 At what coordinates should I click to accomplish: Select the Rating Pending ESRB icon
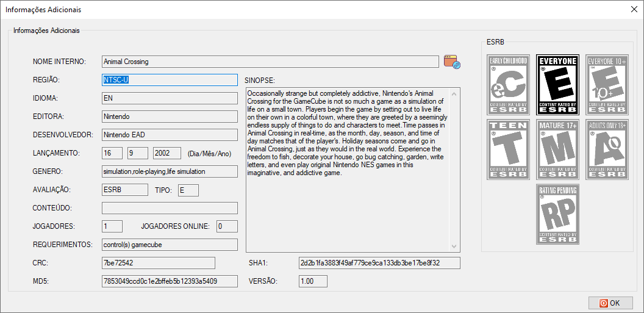point(558,214)
